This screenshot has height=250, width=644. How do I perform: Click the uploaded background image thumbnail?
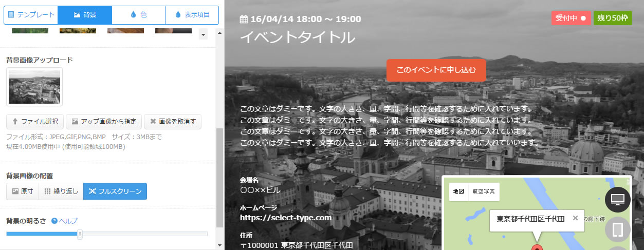34,87
